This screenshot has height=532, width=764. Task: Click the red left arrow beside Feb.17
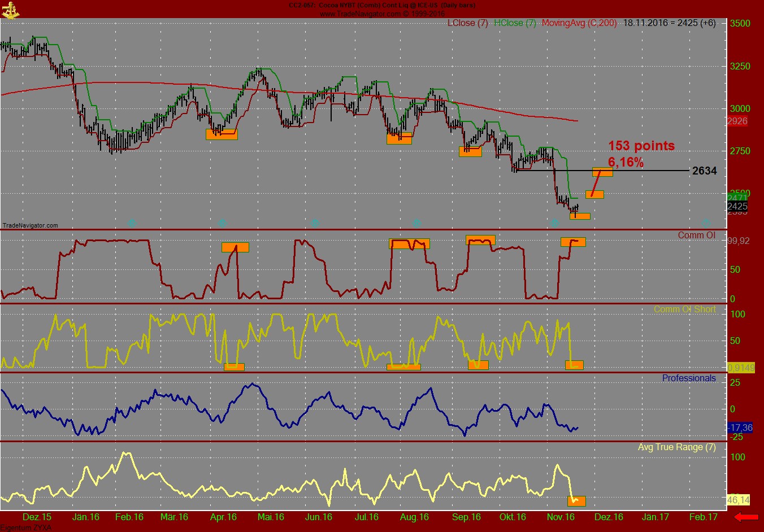tap(746, 517)
